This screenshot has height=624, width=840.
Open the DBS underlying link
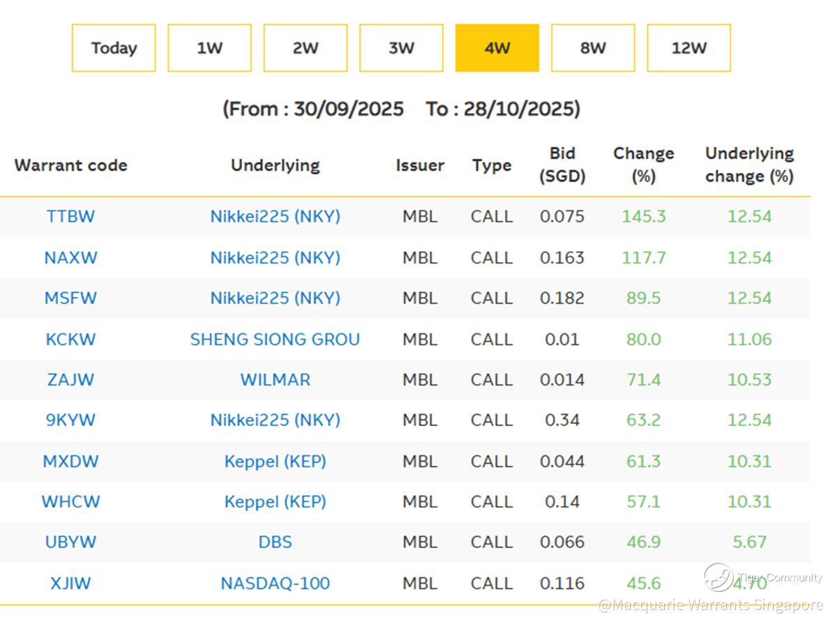[x=275, y=542]
